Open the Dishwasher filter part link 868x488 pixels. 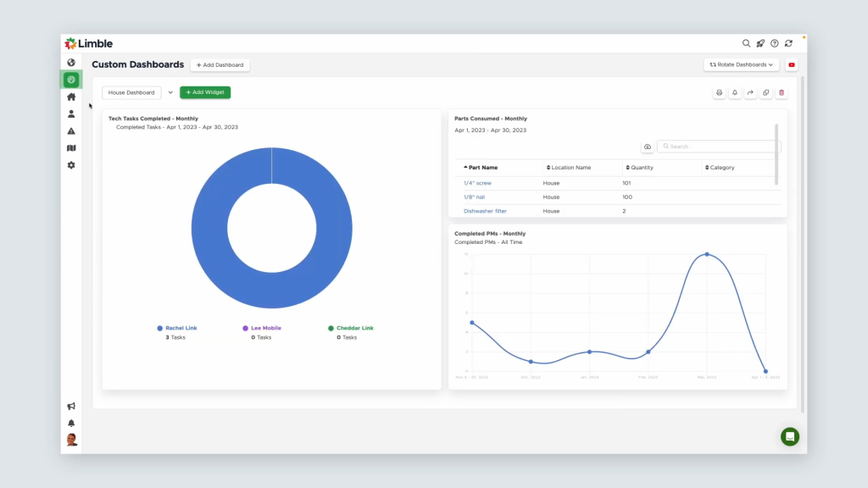(x=484, y=211)
